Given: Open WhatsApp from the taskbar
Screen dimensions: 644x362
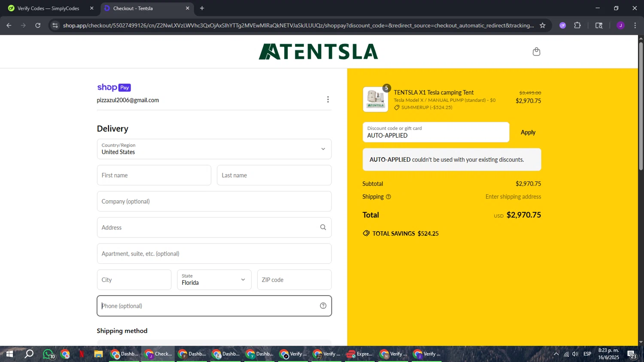Looking at the screenshot, I should pos(49,354).
